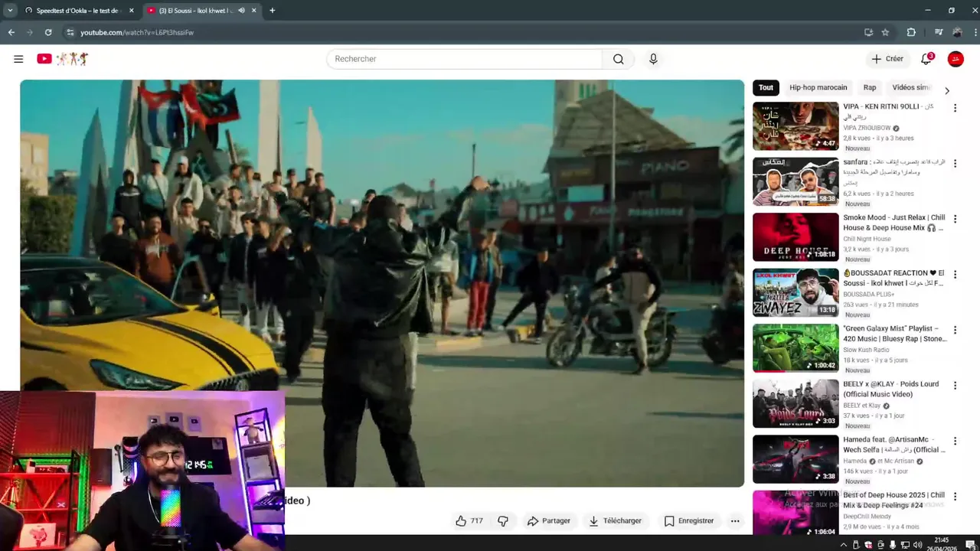Open a new browser tab
This screenshot has height=551, width=980.
coord(272,11)
